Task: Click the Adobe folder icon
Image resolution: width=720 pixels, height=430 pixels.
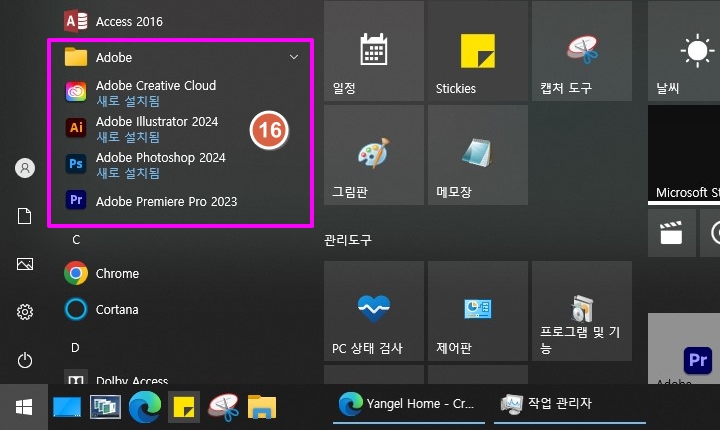Action: tap(76, 57)
